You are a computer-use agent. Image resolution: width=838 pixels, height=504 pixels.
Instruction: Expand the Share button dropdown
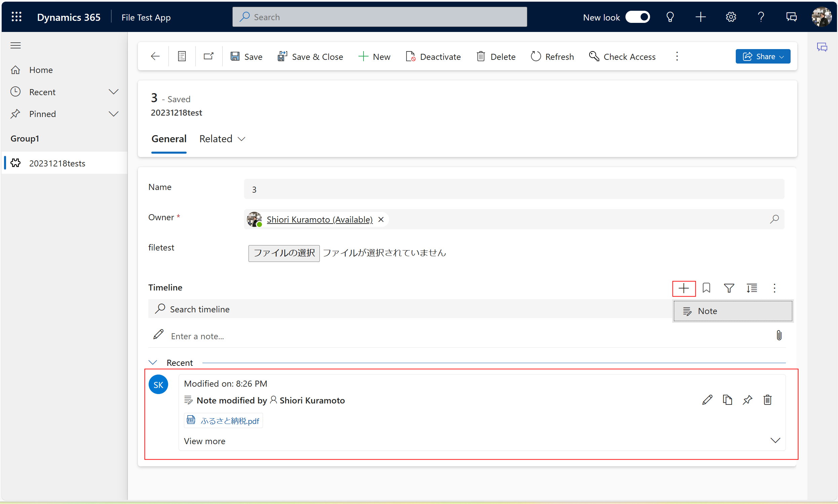pos(782,56)
